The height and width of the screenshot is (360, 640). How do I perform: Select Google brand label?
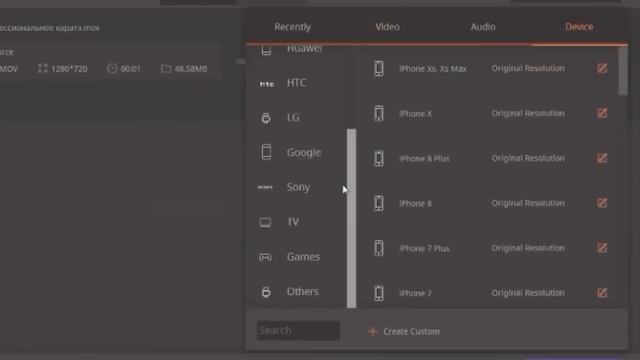pyautogui.click(x=304, y=153)
